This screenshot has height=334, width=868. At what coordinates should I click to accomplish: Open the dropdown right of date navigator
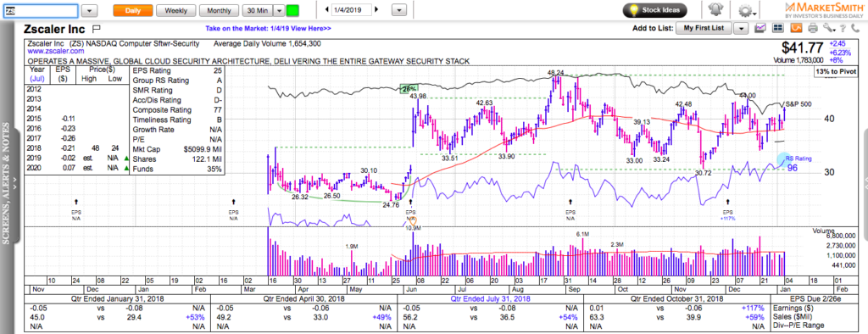point(399,10)
